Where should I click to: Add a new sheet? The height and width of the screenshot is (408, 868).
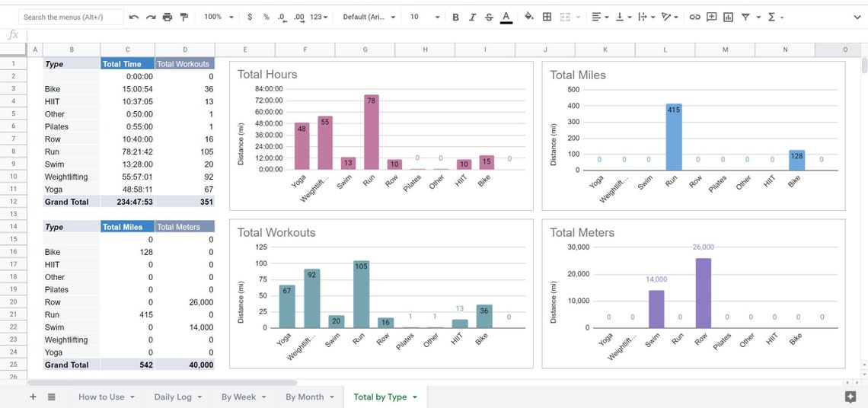pos(33,397)
